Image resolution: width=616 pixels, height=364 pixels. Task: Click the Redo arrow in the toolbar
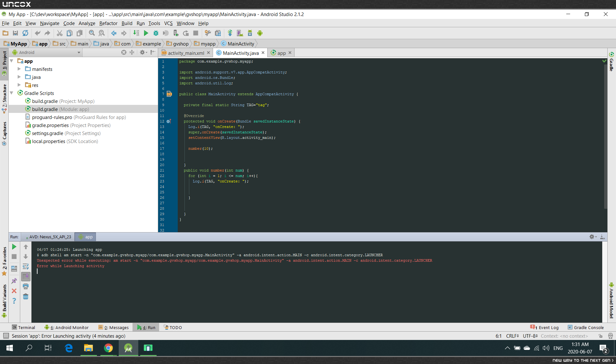point(47,33)
